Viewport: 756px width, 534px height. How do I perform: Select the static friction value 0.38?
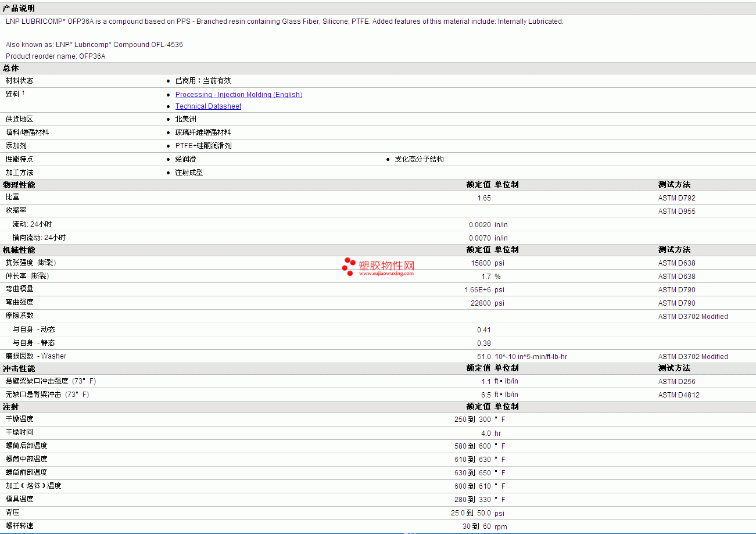coord(484,343)
